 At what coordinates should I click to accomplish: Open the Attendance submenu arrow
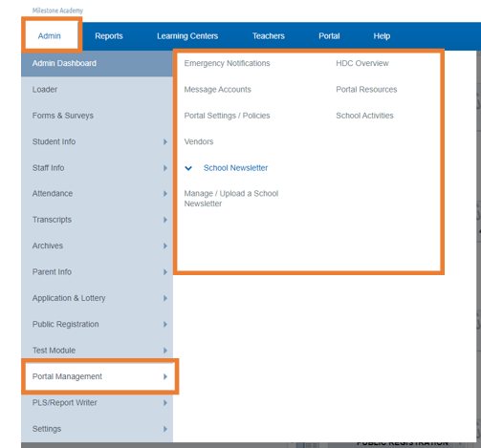click(165, 194)
